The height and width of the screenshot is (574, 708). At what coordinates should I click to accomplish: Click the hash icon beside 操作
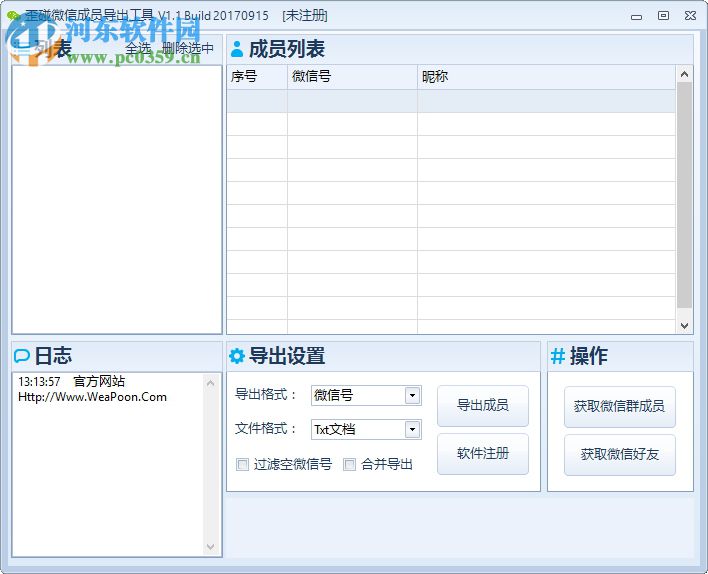tap(558, 356)
